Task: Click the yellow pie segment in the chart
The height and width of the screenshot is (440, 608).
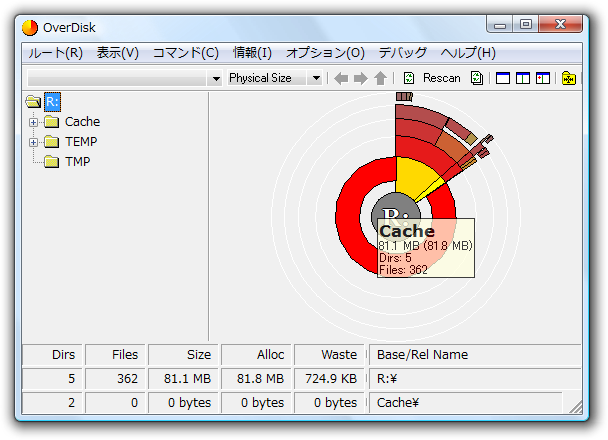Action: 412,176
